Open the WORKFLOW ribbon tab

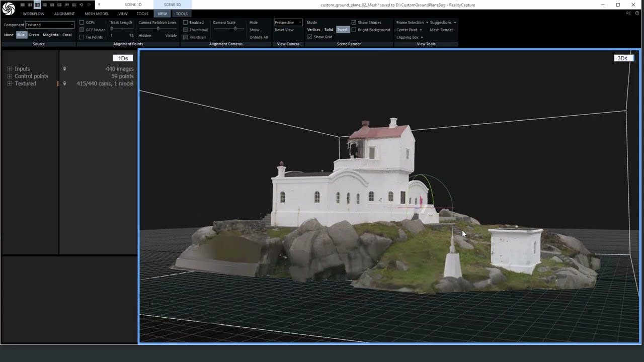pyautogui.click(x=34, y=14)
